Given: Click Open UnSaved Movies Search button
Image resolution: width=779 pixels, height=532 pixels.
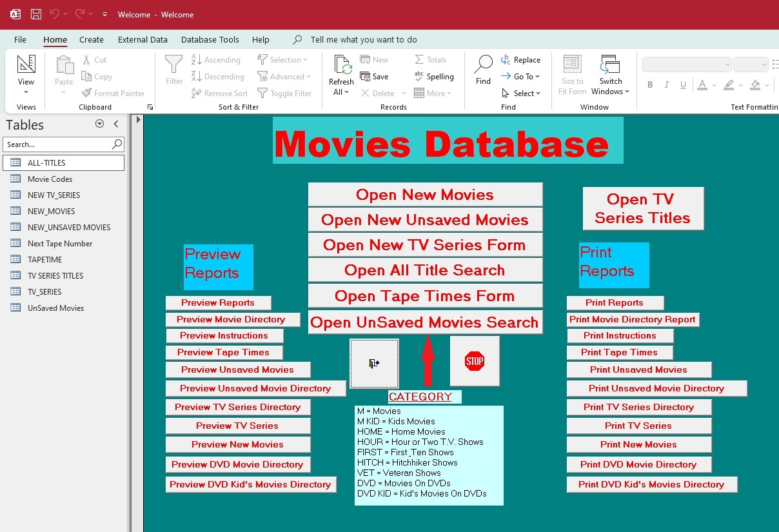Looking at the screenshot, I should click(x=425, y=322).
